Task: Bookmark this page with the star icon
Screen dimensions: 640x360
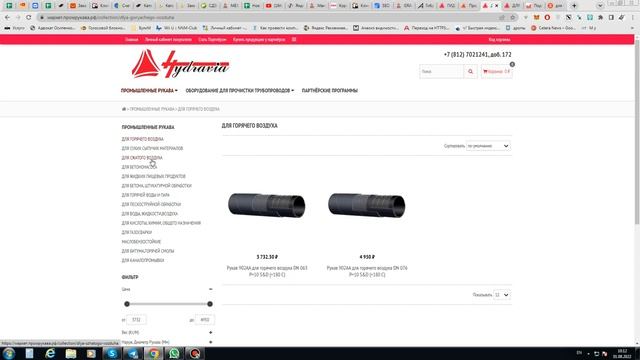Action: [513, 18]
